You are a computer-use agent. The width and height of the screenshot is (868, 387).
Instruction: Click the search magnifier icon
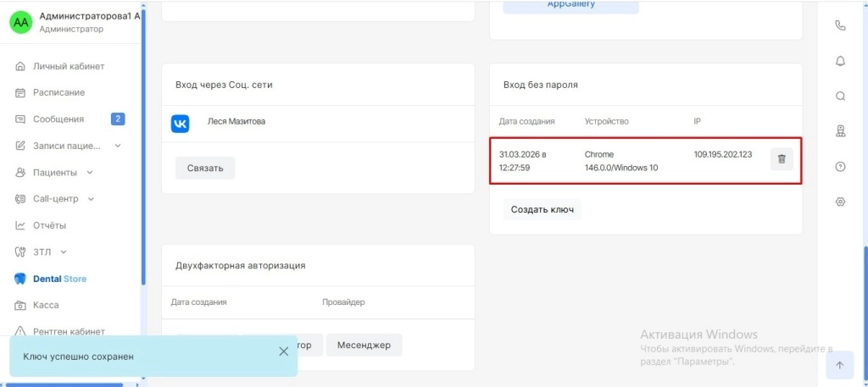pyautogui.click(x=840, y=96)
